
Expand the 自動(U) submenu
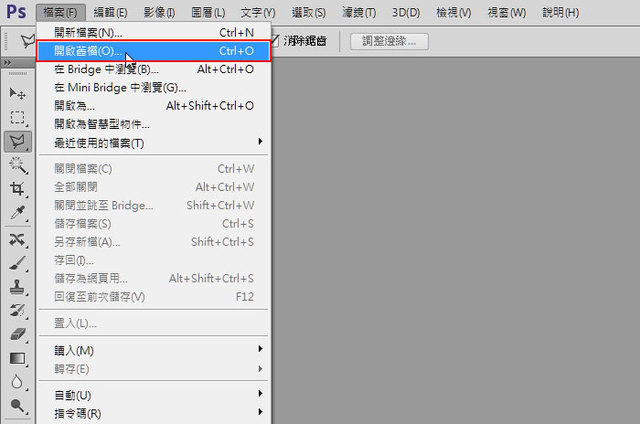tap(153, 395)
